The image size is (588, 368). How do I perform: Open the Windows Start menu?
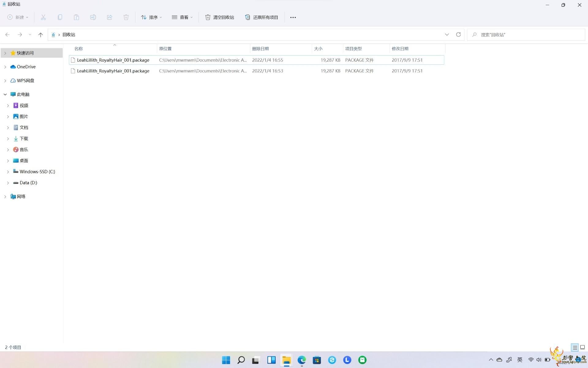tap(226, 360)
